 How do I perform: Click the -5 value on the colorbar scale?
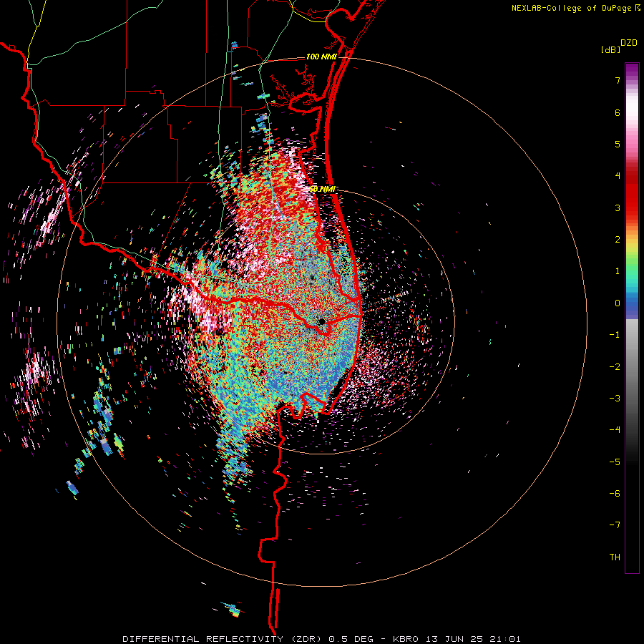tap(615, 462)
